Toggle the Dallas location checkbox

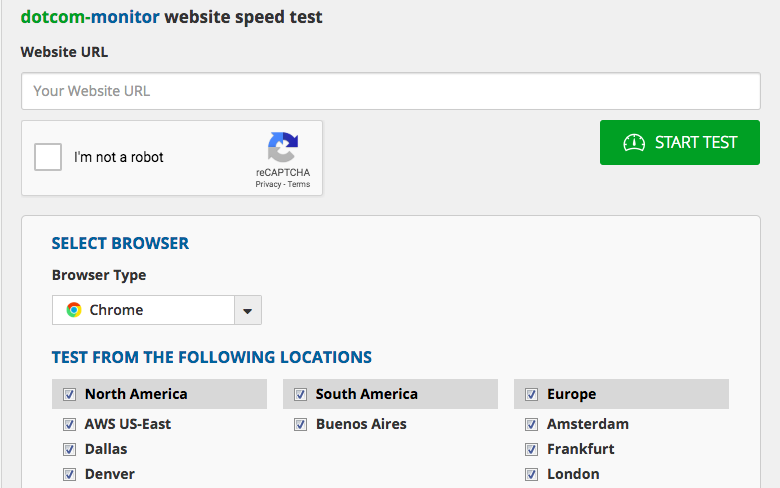pos(70,449)
